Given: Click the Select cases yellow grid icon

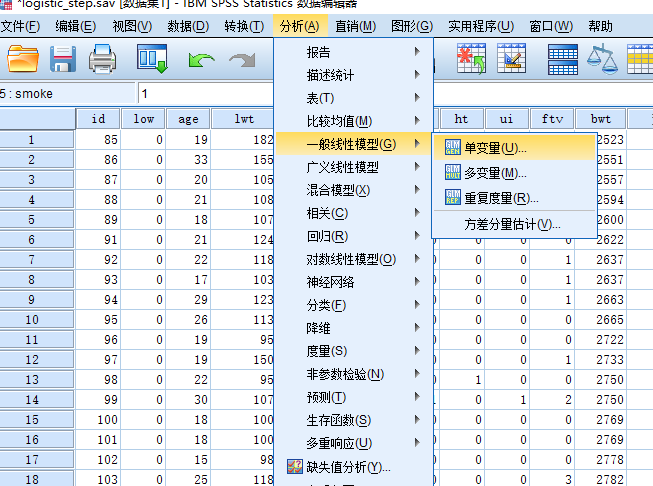Looking at the screenshot, I should [640, 59].
